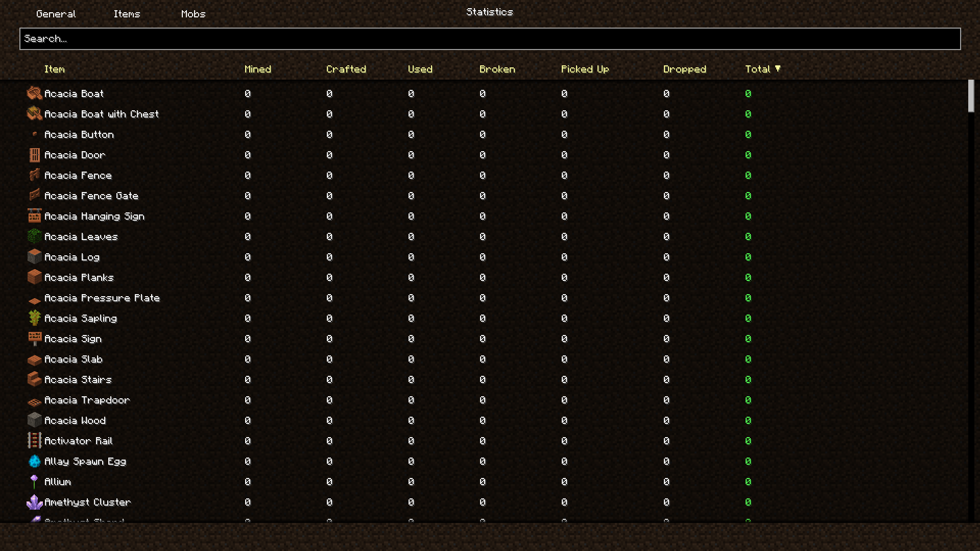
Task: Click Acacia Sign's Picked Up value
Action: click(x=564, y=339)
